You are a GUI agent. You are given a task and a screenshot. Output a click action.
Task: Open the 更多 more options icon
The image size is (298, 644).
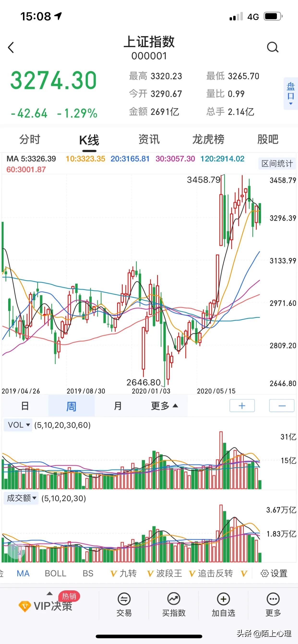coord(273,599)
